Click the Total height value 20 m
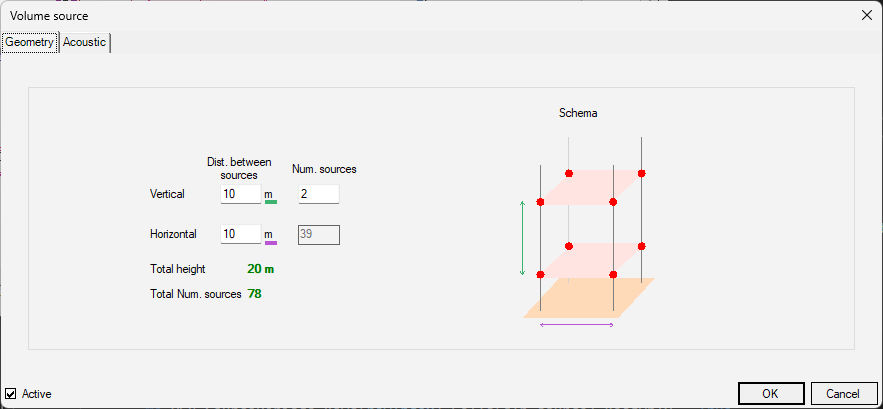The height and width of the screenshot is (409, 883). coord(261,269)
